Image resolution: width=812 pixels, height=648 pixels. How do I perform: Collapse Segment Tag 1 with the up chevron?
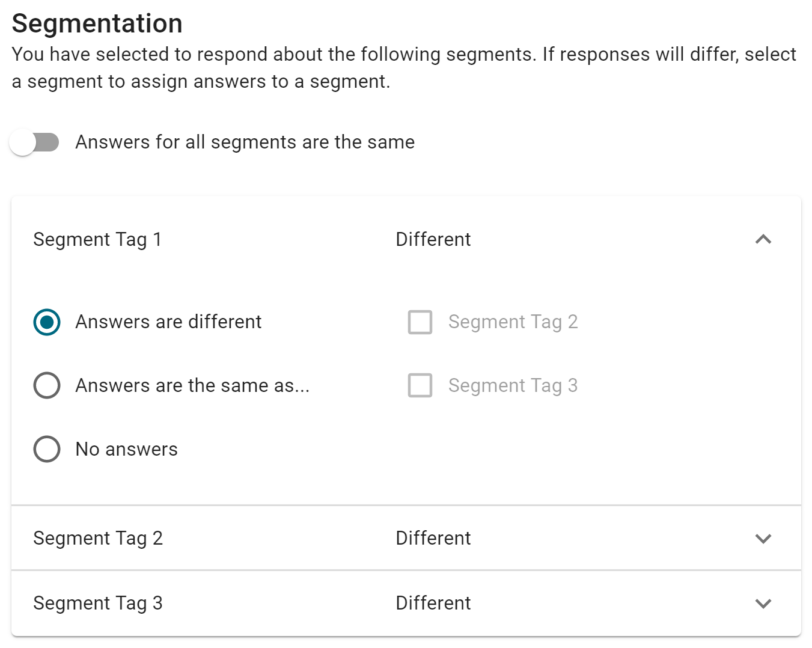pos(763,239)
